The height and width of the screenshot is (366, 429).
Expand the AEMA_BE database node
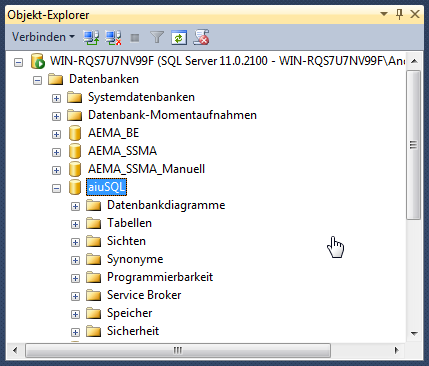click(56, 134)
